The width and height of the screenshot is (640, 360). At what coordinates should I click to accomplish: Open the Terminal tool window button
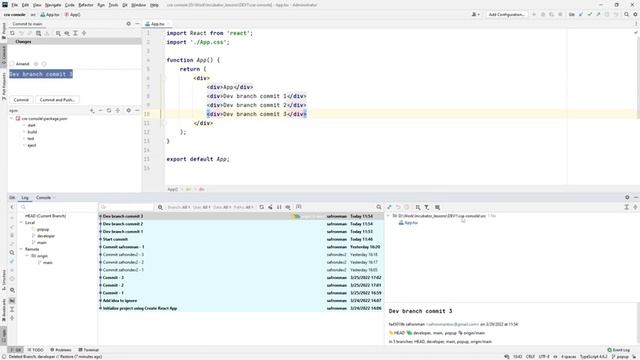pyautogui.click(x=89, y=350)
